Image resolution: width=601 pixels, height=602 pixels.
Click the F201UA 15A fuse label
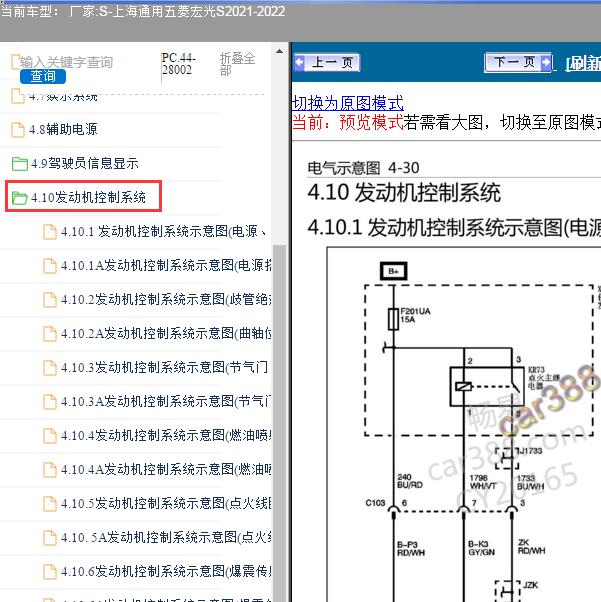tap(415, 315)
